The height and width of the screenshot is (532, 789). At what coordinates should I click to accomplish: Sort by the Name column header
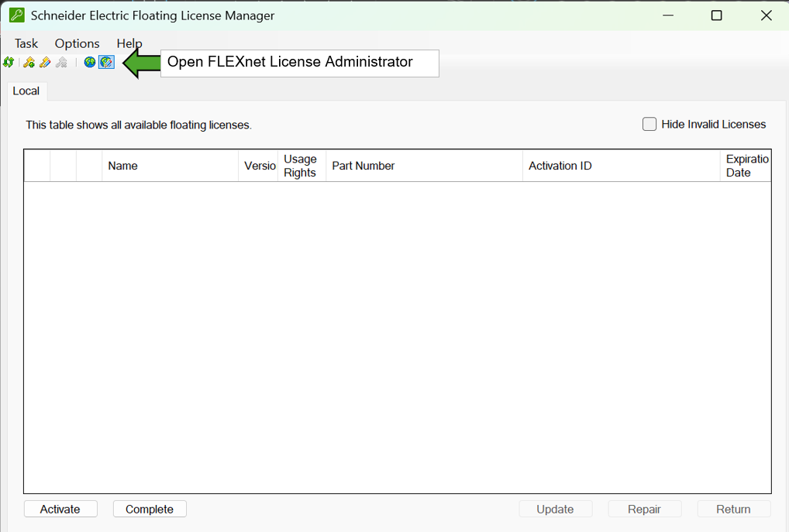coord(170,166)
